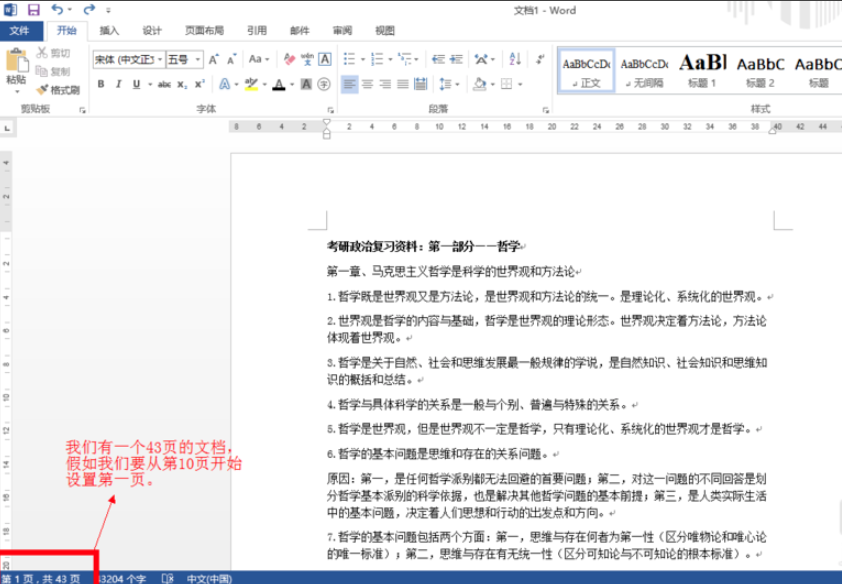Viewport: 842px width, 584px height.
Task: Select center text alignment
Action: click(x=369, y=83)
